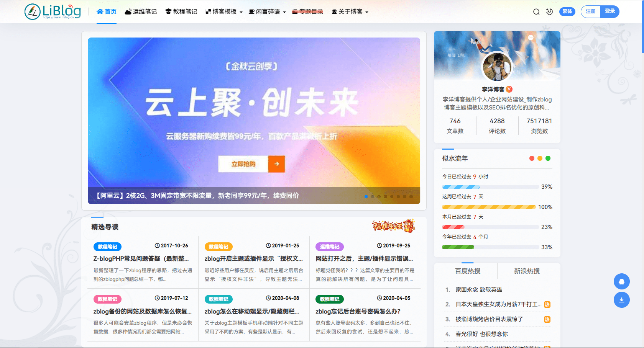Image resolution: width=644 pixels, height=348 pixels.
Task: Open 教程笔记 menu item
Action: pos(181,11)
